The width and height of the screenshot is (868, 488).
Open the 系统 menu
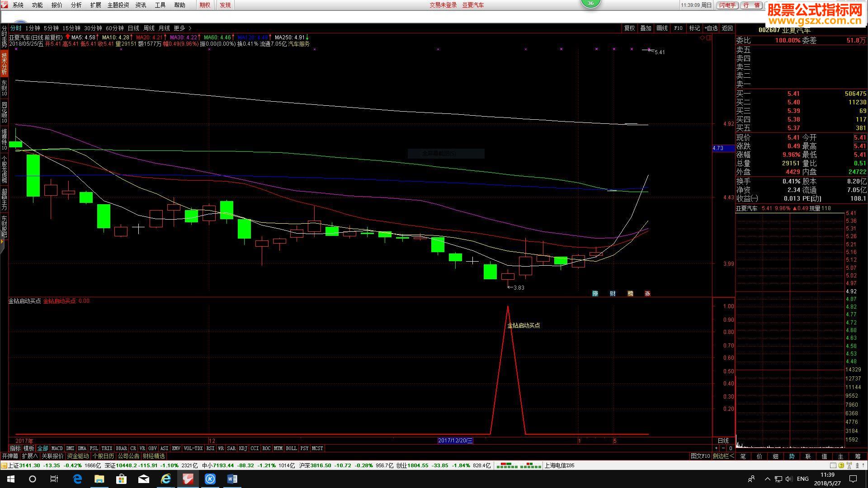point(18,5)
